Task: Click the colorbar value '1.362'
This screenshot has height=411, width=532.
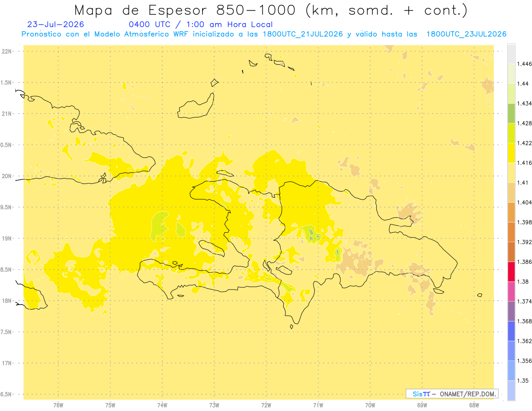Action: click(x=524, y=341)
